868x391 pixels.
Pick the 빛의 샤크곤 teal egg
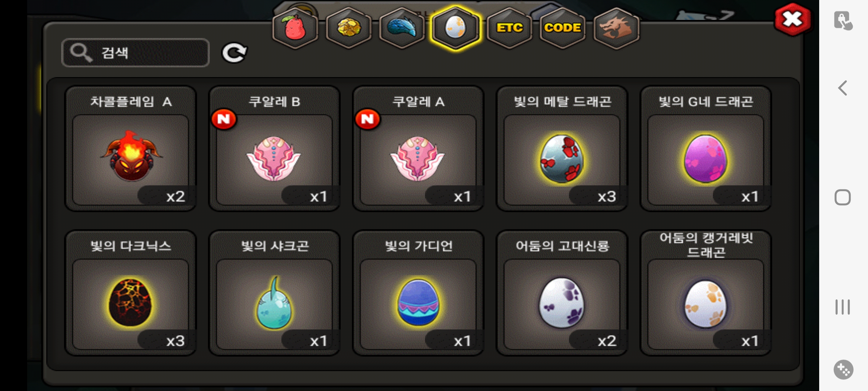coord(274,293)
